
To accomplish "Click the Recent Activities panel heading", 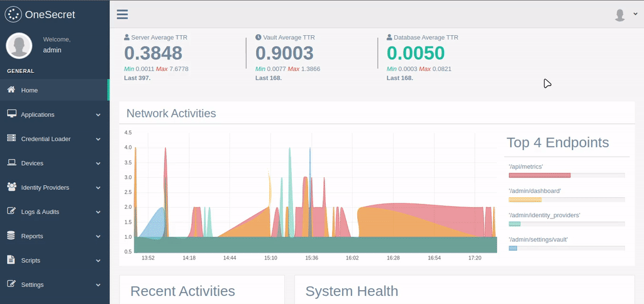I will [182, 291].
